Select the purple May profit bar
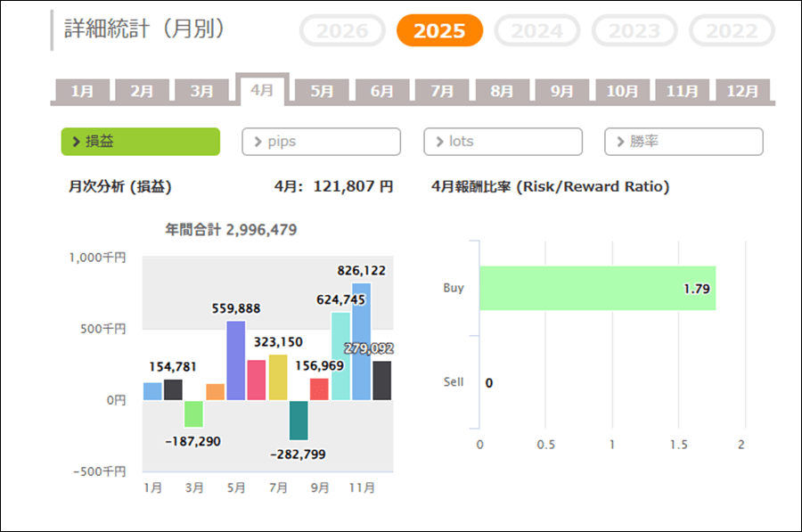 tap(236, 360)
